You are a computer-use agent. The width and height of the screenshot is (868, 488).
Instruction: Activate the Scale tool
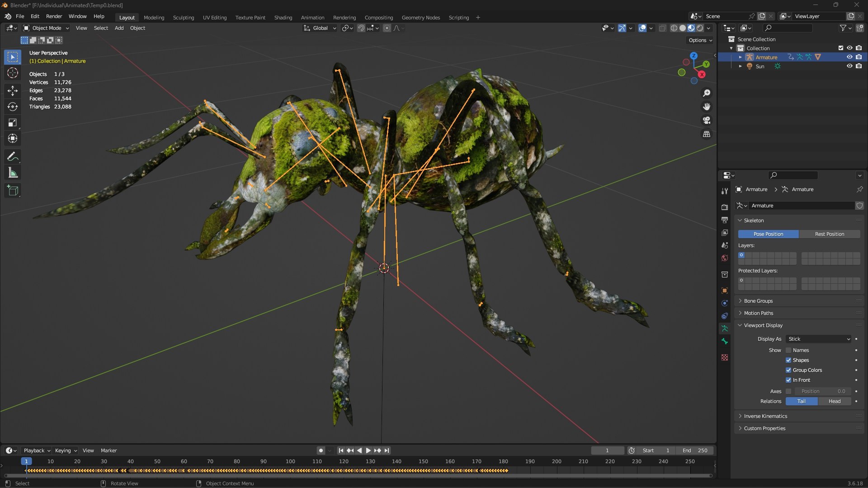click(x=13, y=123)
